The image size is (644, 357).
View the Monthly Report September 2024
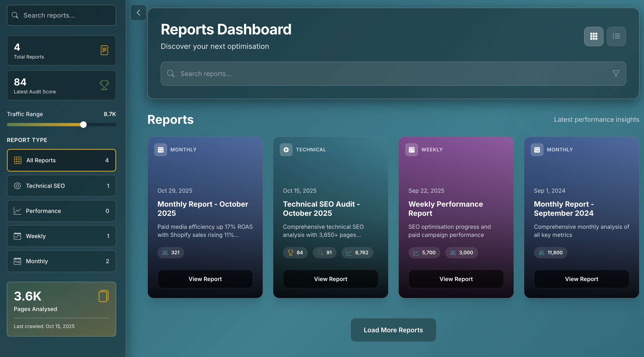(581, 279)
